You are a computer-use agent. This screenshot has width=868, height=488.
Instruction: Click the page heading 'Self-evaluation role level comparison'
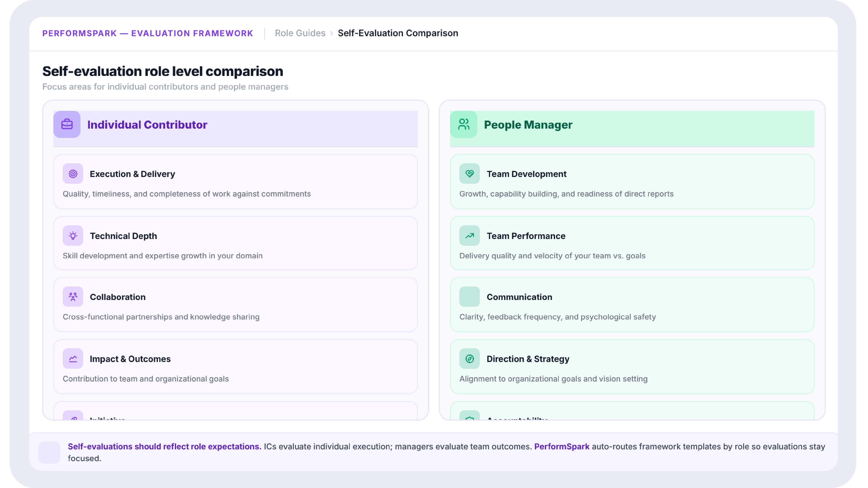click(x=162, y=71)
